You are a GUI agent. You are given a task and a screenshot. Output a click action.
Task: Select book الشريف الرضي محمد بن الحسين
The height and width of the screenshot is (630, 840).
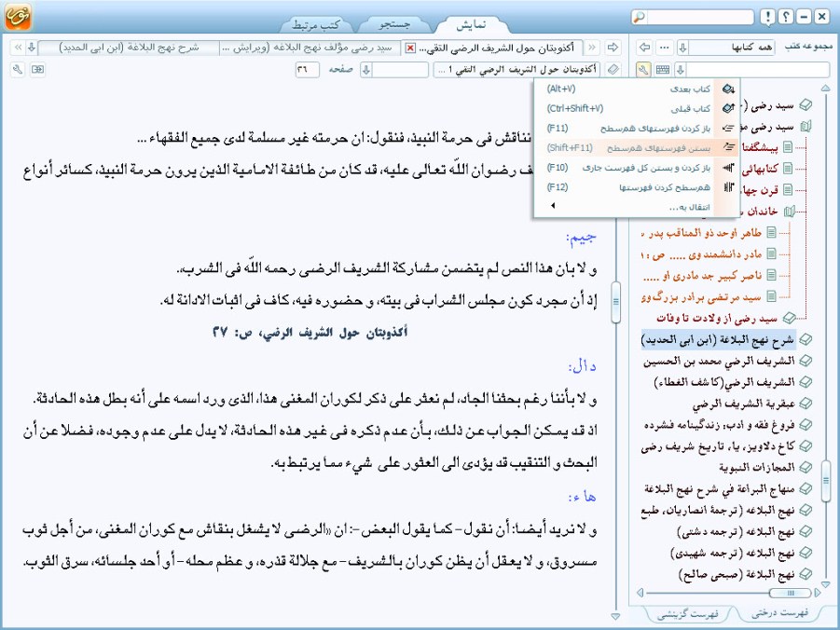tap(719, 361)
